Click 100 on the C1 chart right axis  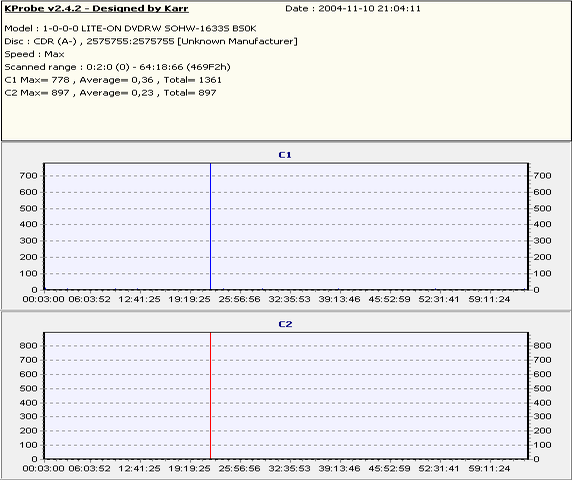(x=542, y=274)
